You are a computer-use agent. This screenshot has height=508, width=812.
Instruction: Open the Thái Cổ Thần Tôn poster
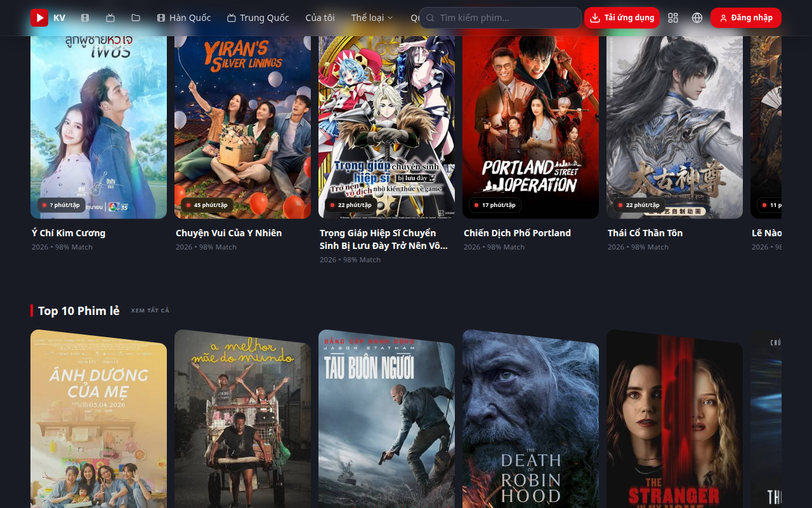(x=675, y=127)
